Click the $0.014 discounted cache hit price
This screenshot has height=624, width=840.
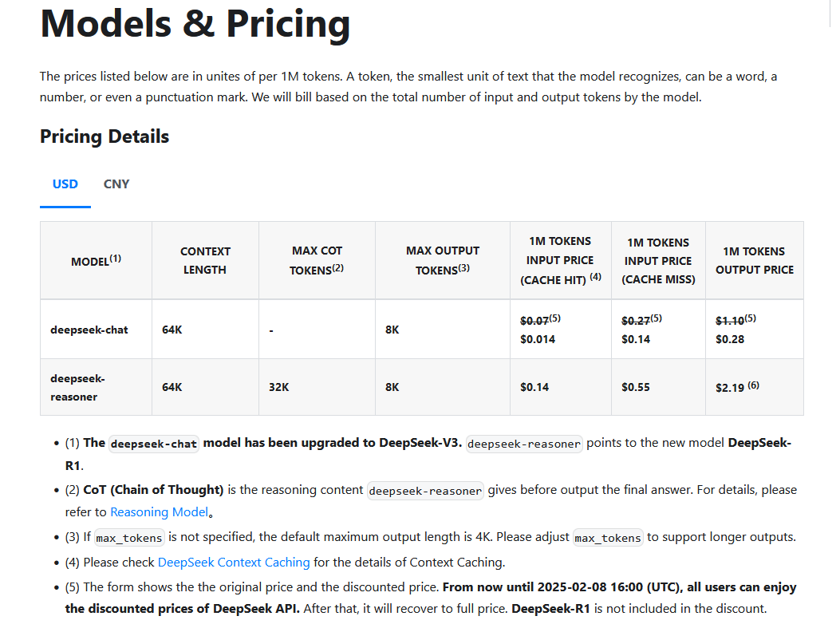[538, 339]
